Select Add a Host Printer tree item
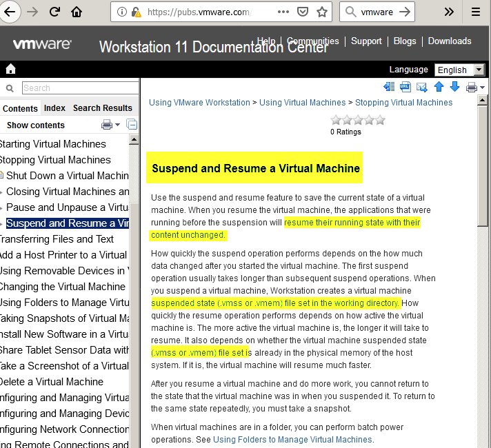Image resolution: width=491 pixels, height=448 pixels. tap(63, 255)
